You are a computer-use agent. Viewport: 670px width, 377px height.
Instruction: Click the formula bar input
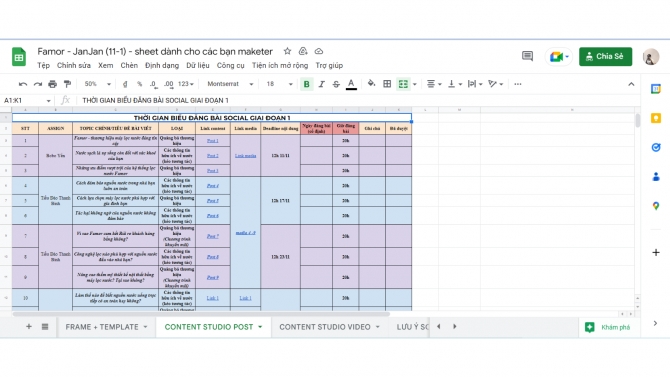pyautogui.click(x=359, y=100)
